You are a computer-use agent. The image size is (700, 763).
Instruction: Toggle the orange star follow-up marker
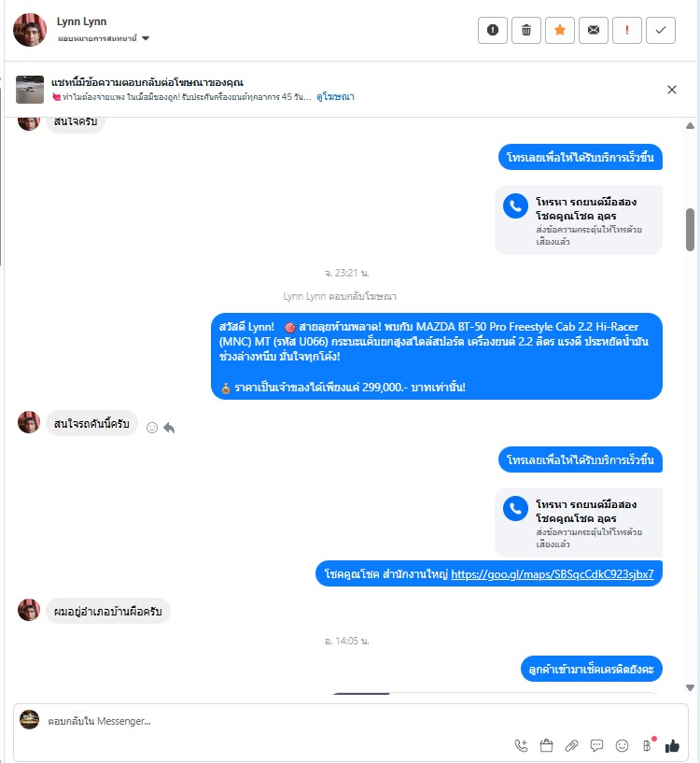tap(559, 30)
